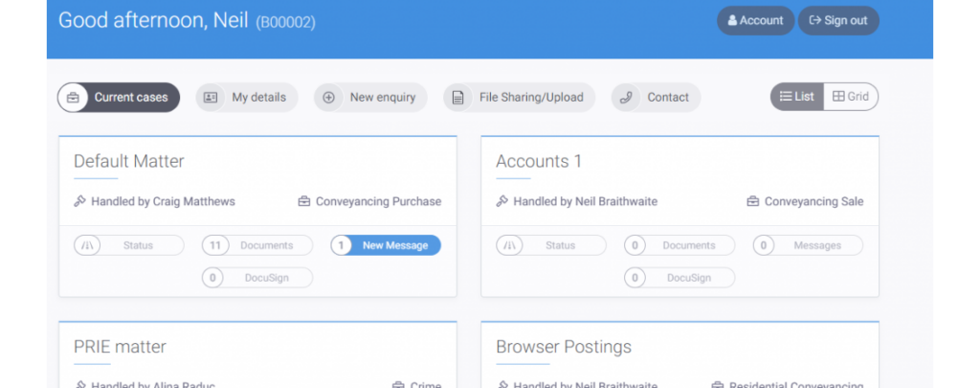Open Documents for Accounts 1

[679, 245]
